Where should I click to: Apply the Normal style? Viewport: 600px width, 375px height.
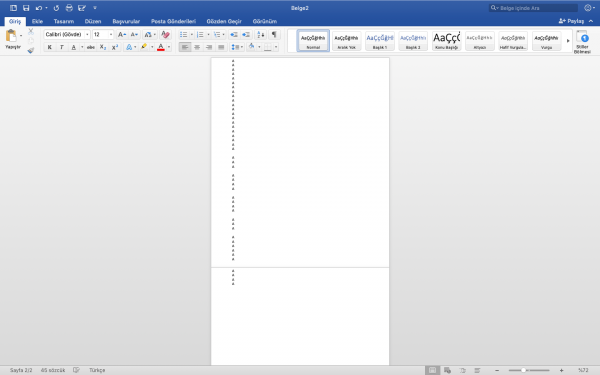tap(313, 41)
